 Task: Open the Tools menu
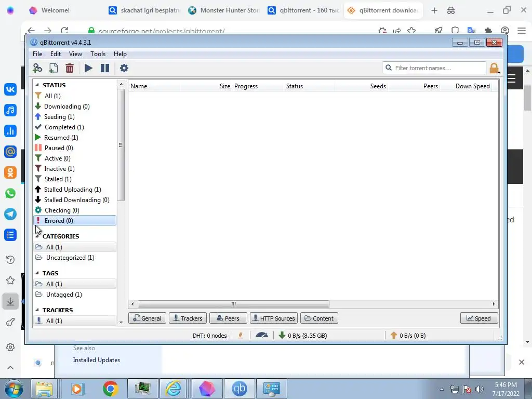[98, 54]
